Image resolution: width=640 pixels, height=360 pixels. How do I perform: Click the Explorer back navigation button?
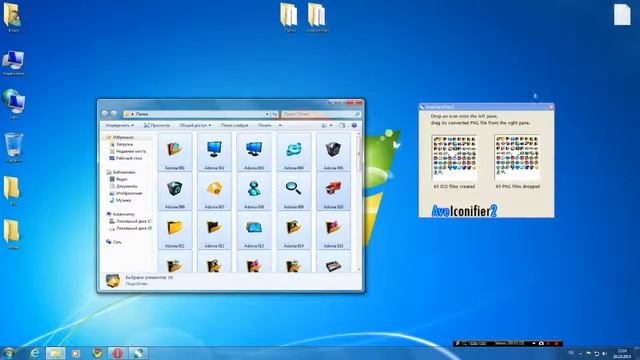(x=104, y=114)
